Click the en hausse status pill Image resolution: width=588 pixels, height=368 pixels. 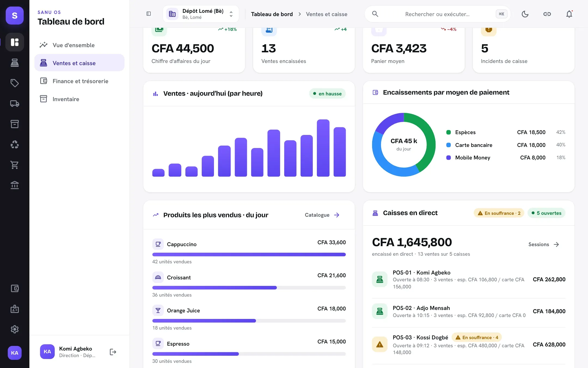pyautogui.click(x=327, y=94)
